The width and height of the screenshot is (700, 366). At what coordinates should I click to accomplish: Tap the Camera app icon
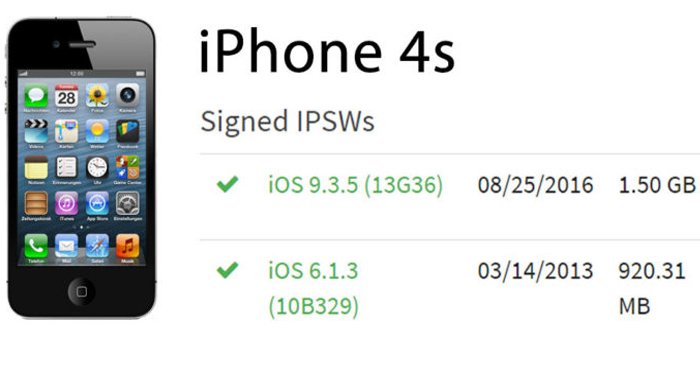click(128, 96)
